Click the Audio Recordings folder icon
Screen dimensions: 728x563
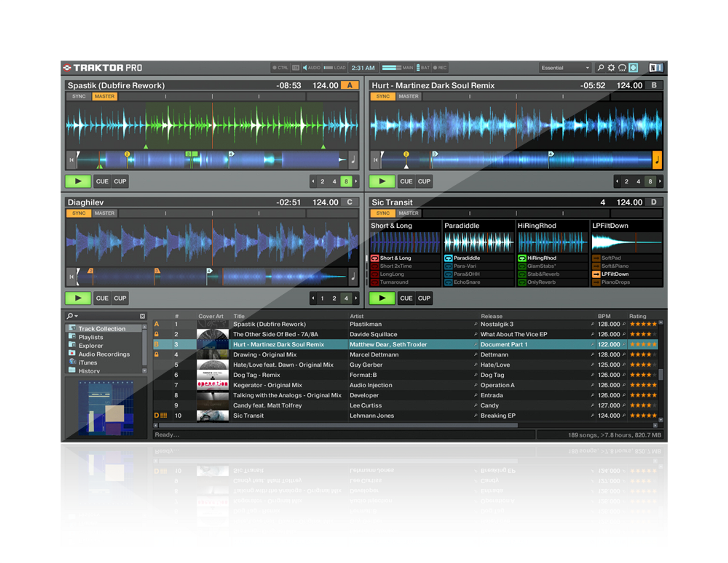click(72, 353)
